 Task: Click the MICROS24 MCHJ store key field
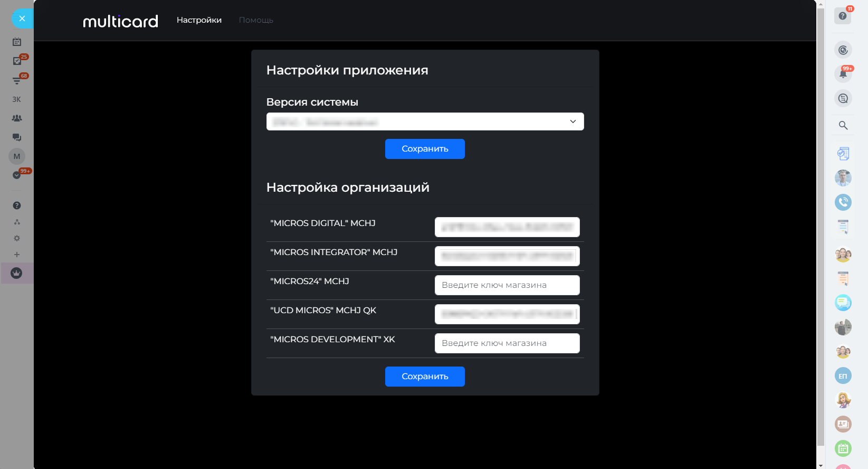(507, 285)
